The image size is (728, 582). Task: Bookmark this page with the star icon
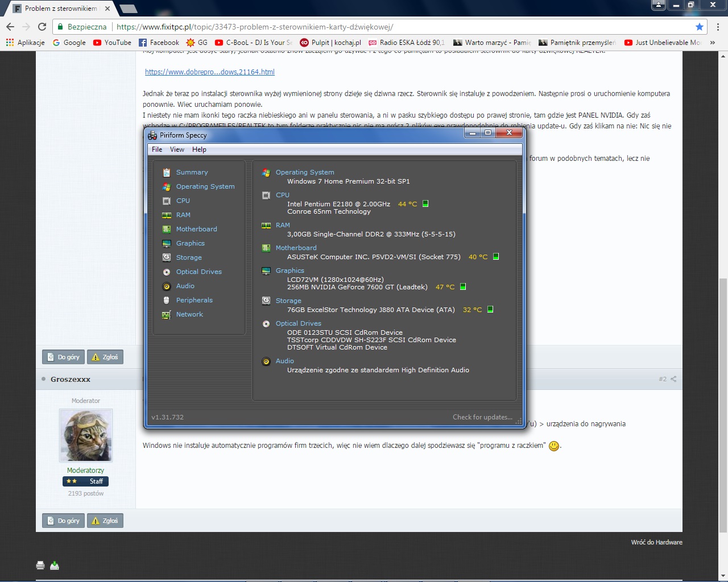(x=700, y=27)
